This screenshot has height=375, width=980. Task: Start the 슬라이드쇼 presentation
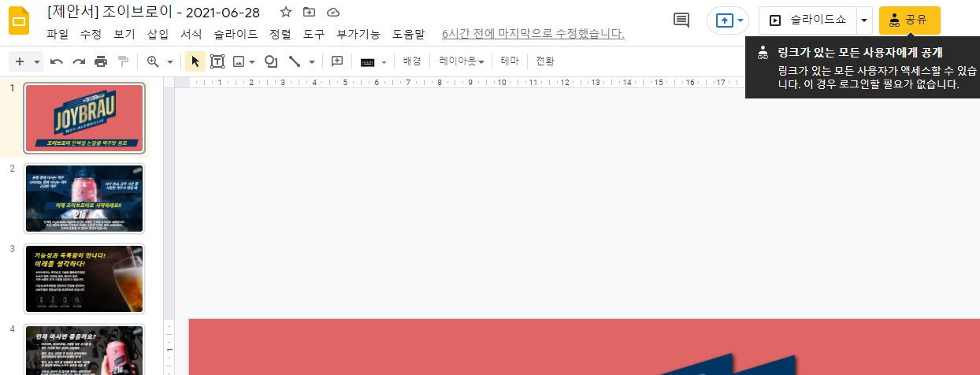[807, 20]
